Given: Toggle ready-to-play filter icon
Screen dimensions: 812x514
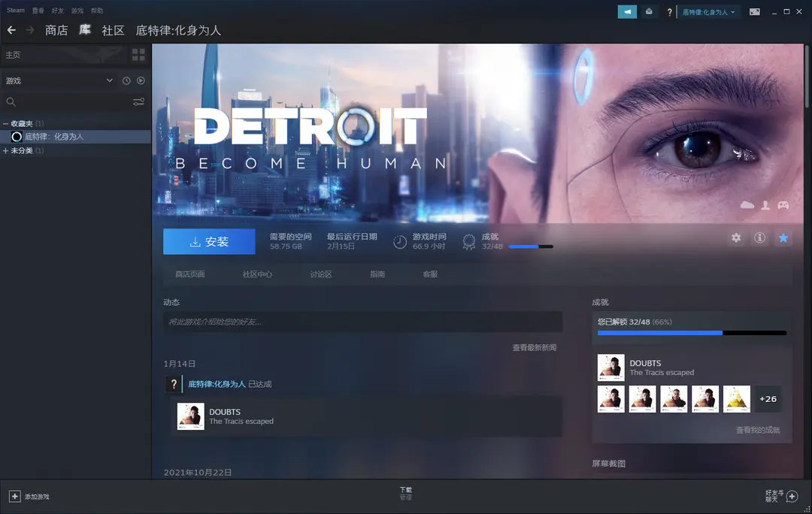Looking at the screenshot, I should [x=141, y=80].
